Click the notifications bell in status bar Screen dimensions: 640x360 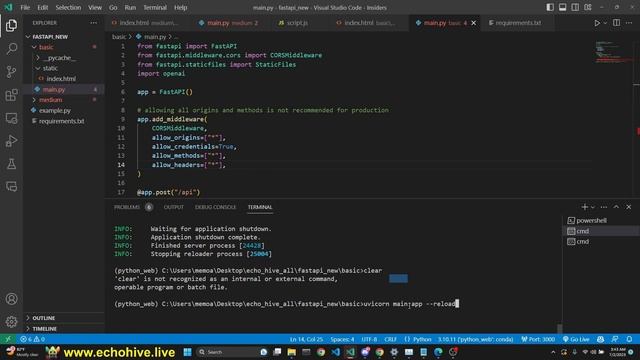pos(629,339)
